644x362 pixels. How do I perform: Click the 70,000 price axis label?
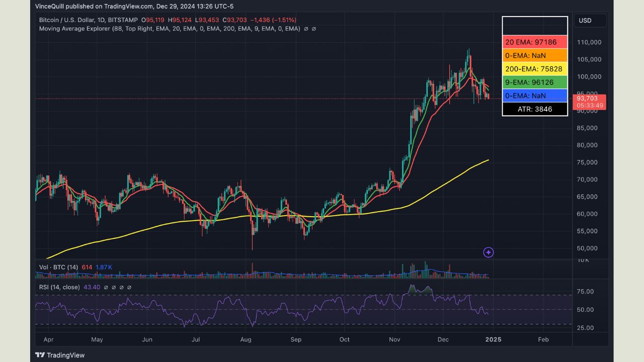pyautogui.click(x=587, y=179)
